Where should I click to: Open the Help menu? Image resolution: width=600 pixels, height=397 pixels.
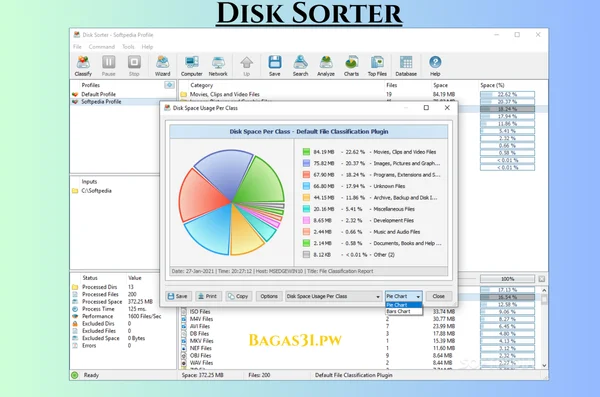147,47
